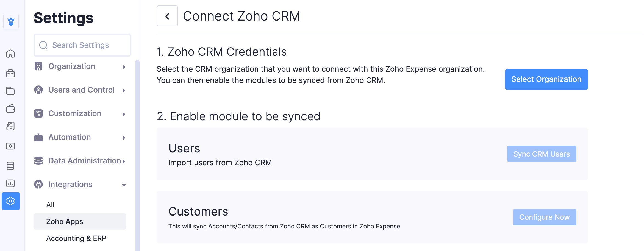The width and height of the screenshot is (644, 251).
Task: Open the All integrations view
Action: [x=50, y=204]
